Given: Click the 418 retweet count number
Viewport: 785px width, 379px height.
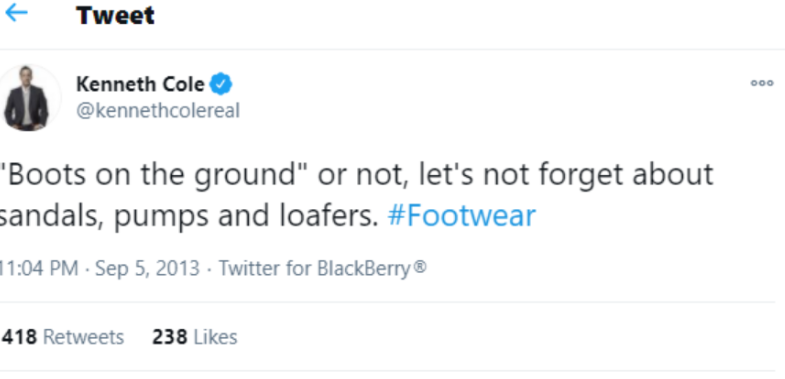Looking at the screenshot, I should [20, 337].
